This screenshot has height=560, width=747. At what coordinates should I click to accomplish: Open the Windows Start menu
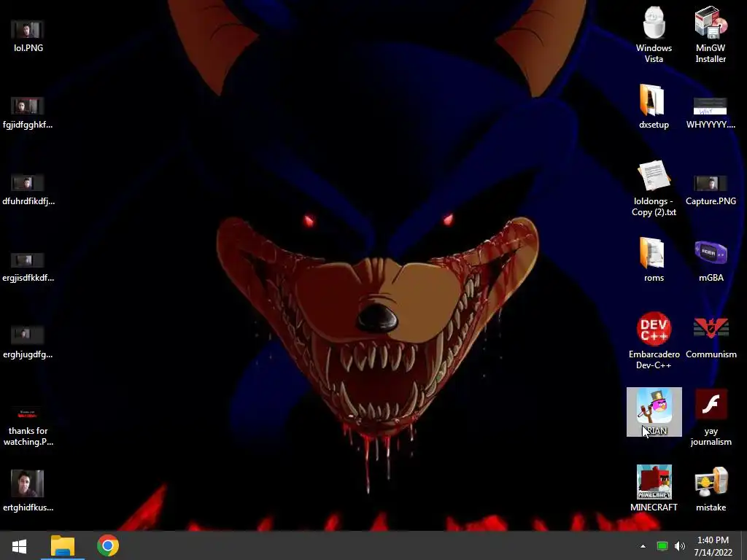tap(19, 545)
